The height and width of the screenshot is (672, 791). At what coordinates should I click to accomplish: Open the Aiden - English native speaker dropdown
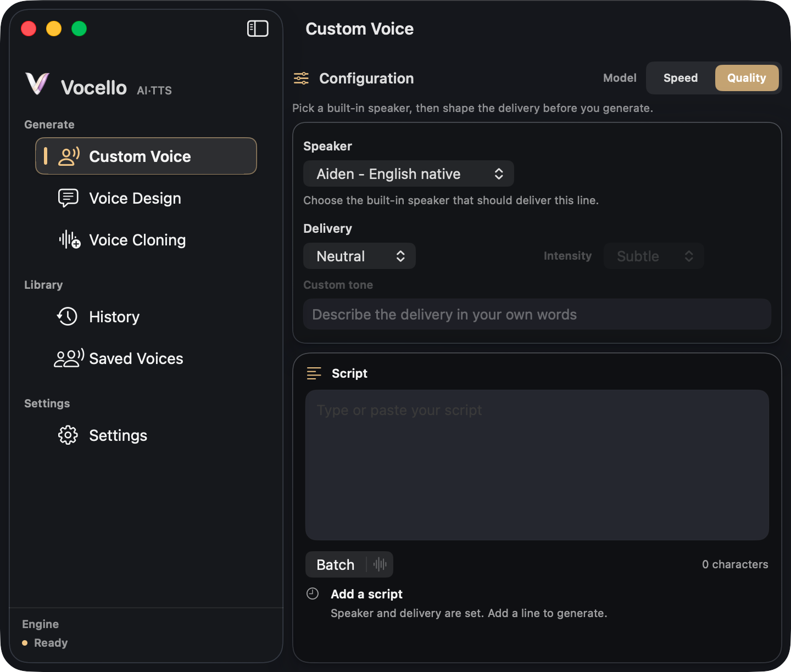point(409,173)
